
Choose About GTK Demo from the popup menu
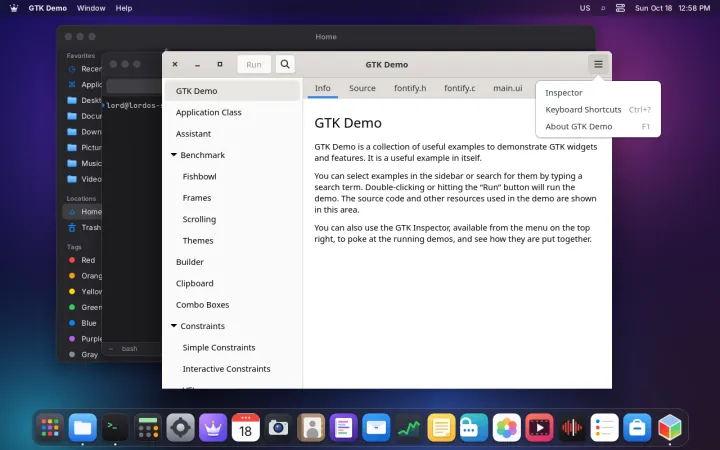tap(598, 126)
